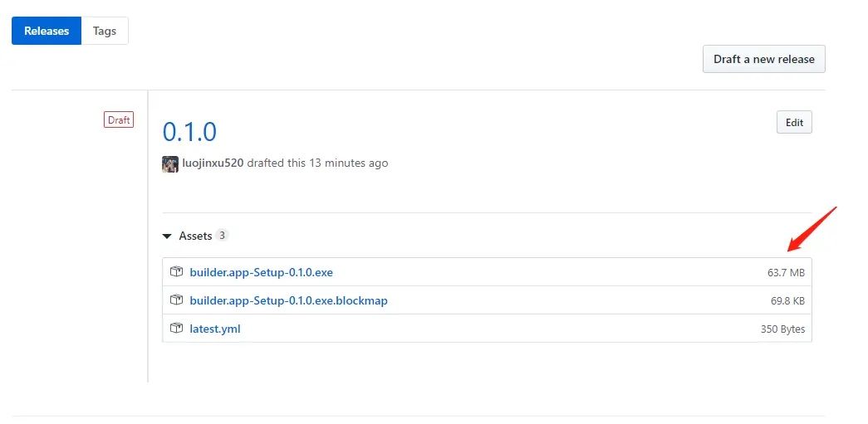Open luojinxu520's avatar image

coord(170,163)
